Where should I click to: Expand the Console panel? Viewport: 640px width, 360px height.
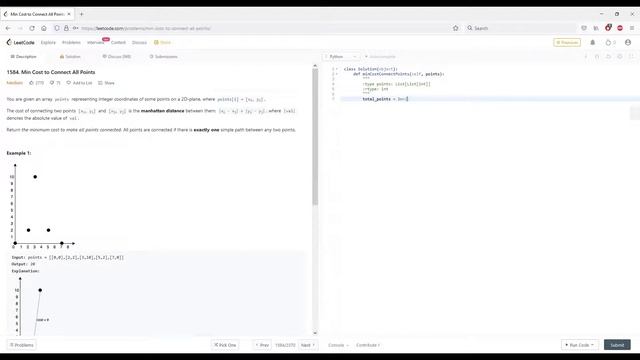338,345
